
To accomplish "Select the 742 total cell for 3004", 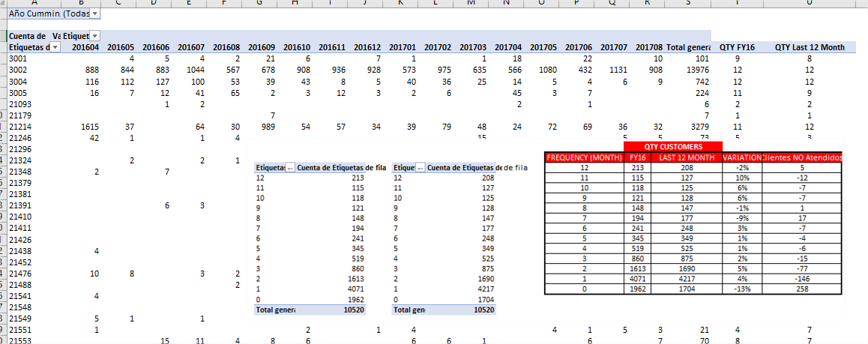I will [702, 82].
